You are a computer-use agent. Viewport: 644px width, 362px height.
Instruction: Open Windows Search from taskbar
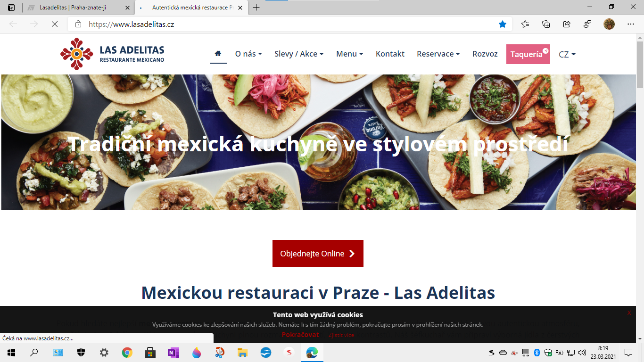click(x=34, y=352)
